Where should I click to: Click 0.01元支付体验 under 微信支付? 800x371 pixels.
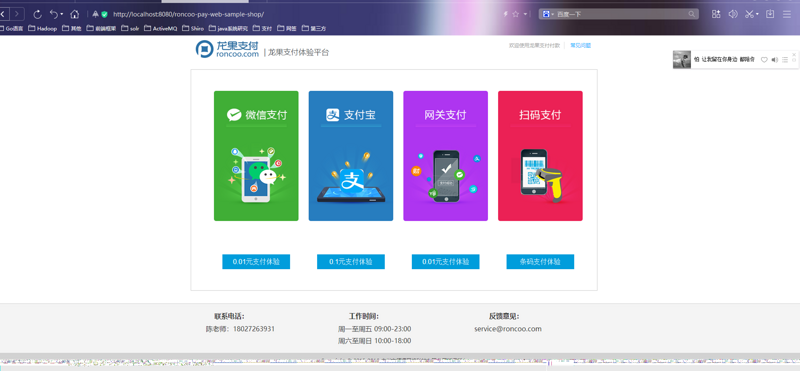click(x=256, y=262)
